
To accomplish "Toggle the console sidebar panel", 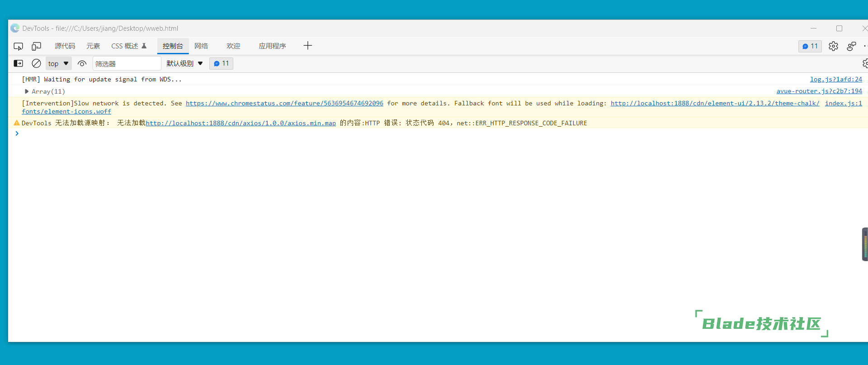I will point(18,63).
